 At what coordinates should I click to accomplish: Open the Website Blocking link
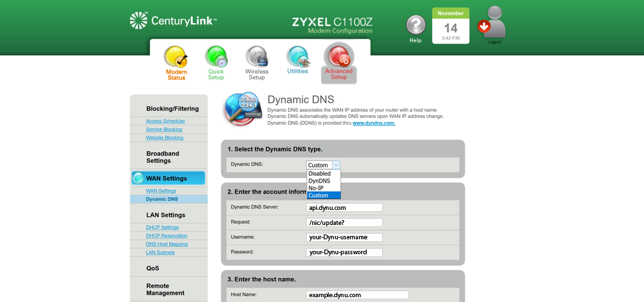(x=164, y=138)
